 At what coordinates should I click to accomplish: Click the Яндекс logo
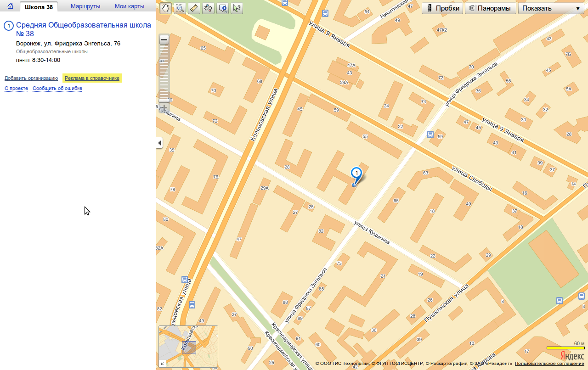point(572,356)
